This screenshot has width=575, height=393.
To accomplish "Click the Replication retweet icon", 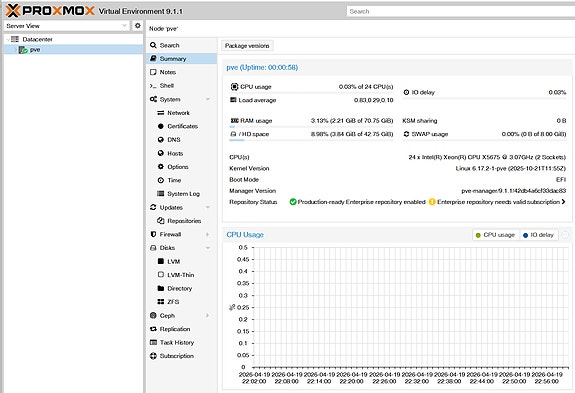I will coord(153,329).
